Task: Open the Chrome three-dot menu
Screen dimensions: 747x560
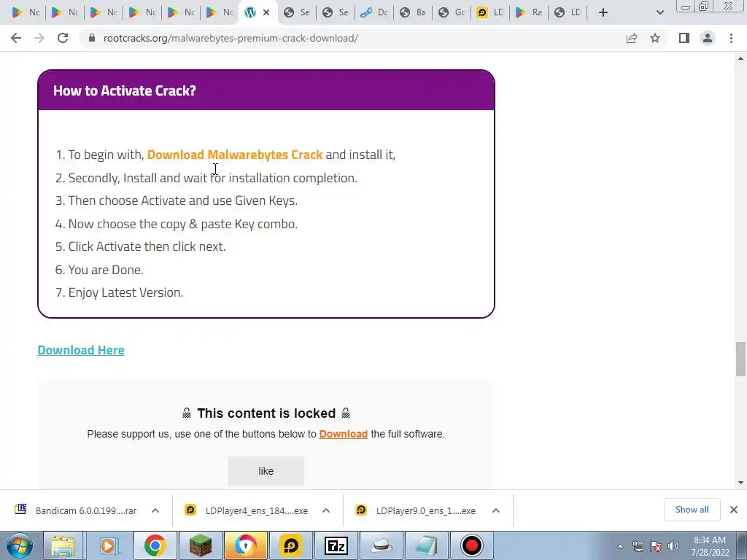Action: coord(731,38)
